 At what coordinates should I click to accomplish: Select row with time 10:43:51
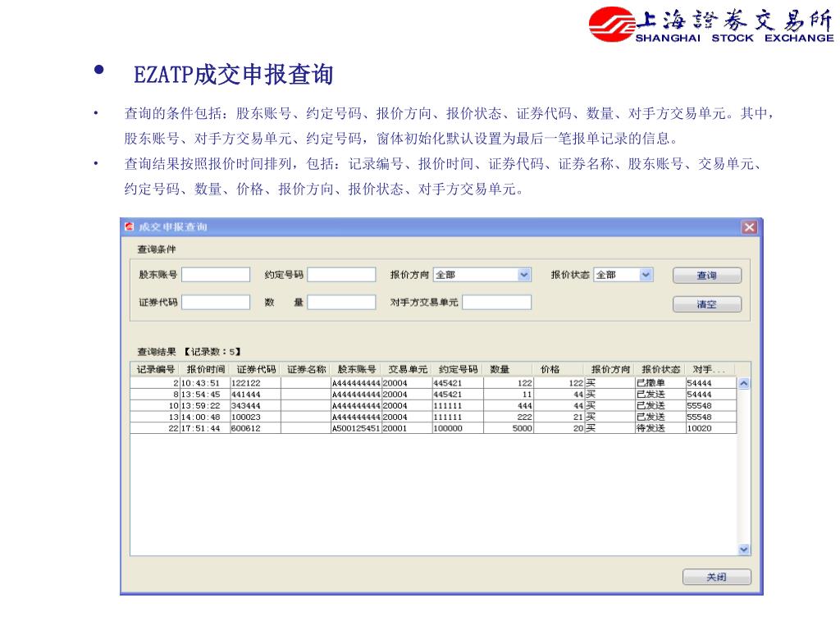pyautogui.click(x=433, y=383)
